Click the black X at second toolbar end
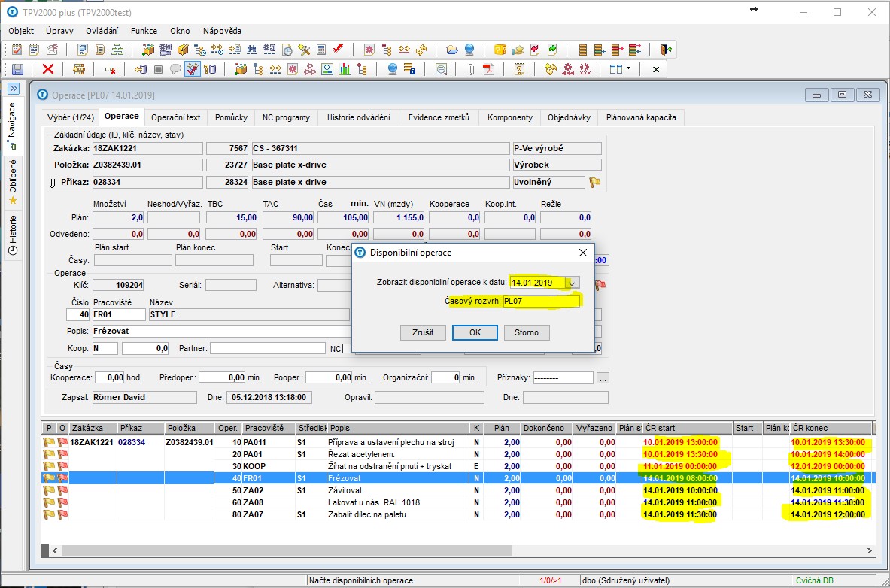 pyautogui.click(x=655, y=69)
